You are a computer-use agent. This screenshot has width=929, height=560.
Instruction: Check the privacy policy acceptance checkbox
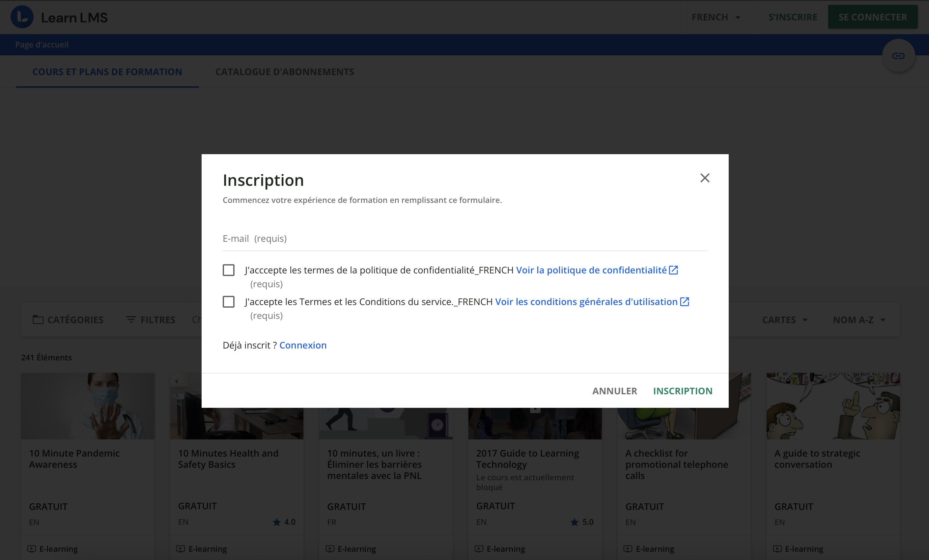click(229, 270)
